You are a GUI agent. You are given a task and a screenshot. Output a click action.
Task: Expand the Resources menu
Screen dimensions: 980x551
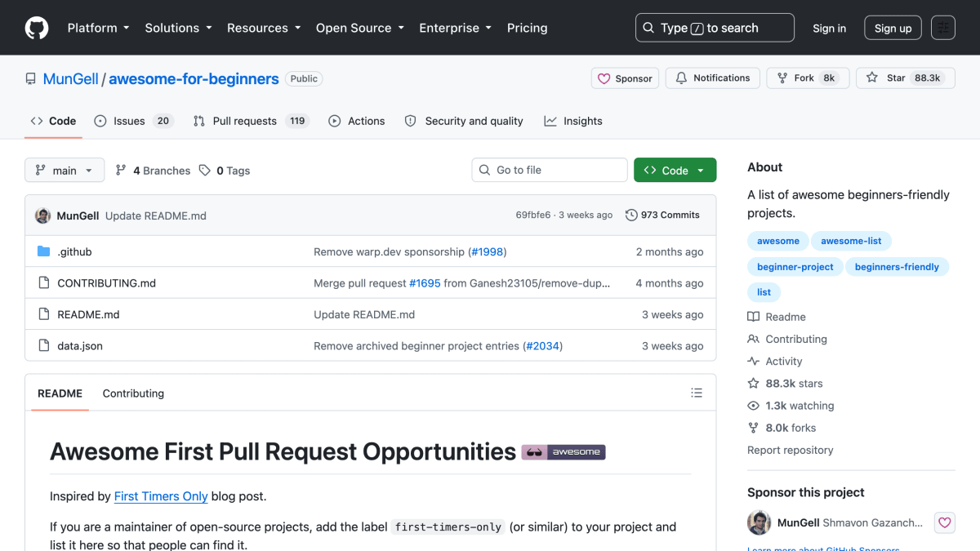(x=264, y=28)
